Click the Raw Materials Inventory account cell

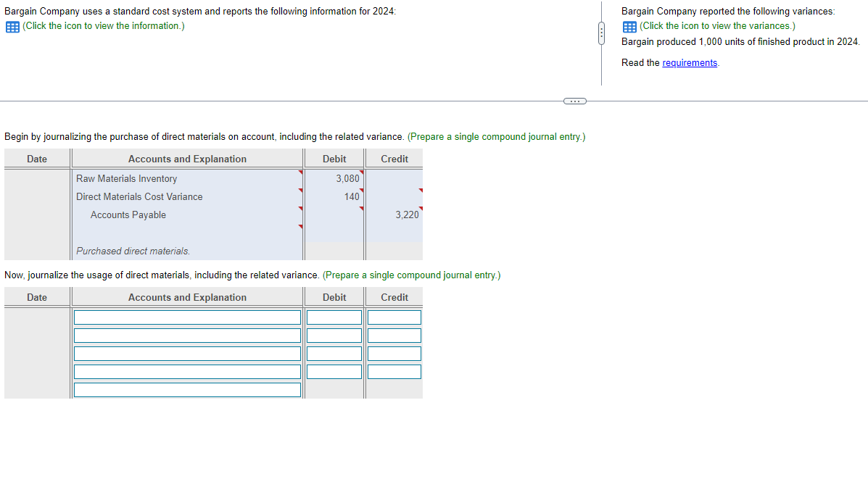pyautogui.click(x=188, y=179)
